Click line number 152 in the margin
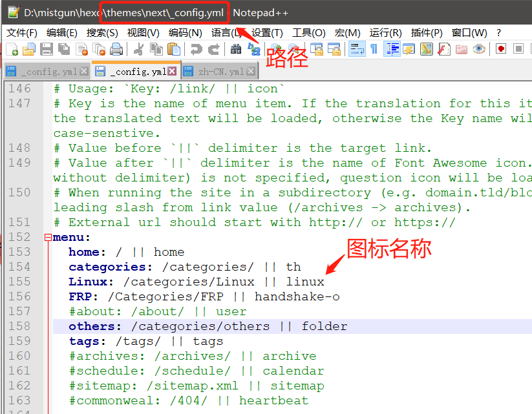 click(19, 237)
